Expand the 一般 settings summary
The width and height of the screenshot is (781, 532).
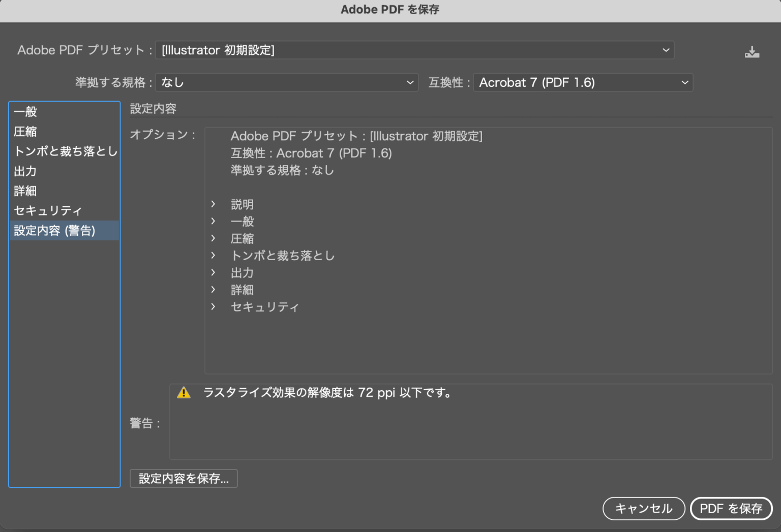click(213, 222)
